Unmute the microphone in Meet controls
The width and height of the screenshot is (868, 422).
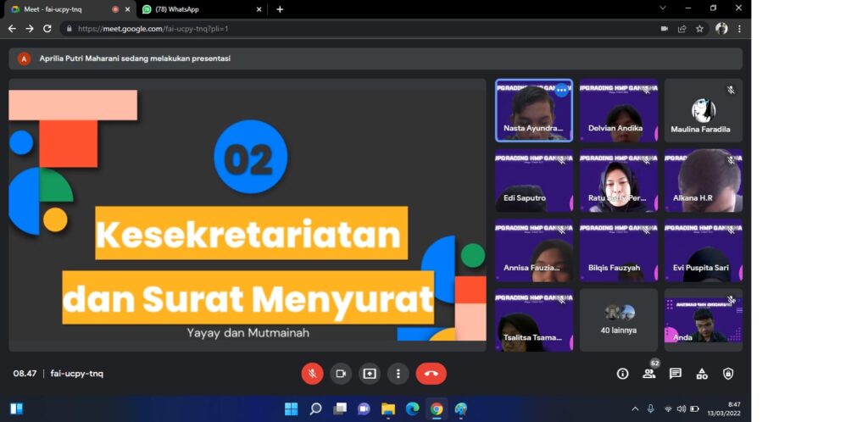pos(312,373)
